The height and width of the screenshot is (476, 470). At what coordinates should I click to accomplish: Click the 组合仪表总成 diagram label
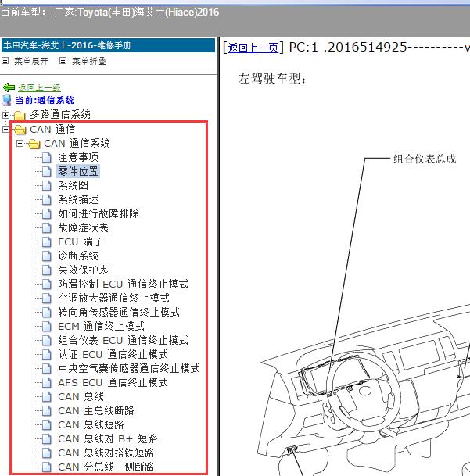tap(425, 159)
